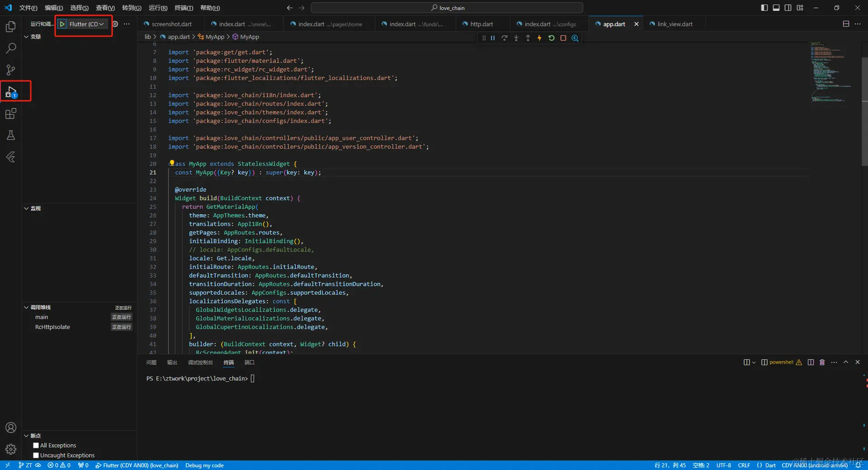Click Dart language mode in status bar

pyautogui.click(x=770, y=465)
